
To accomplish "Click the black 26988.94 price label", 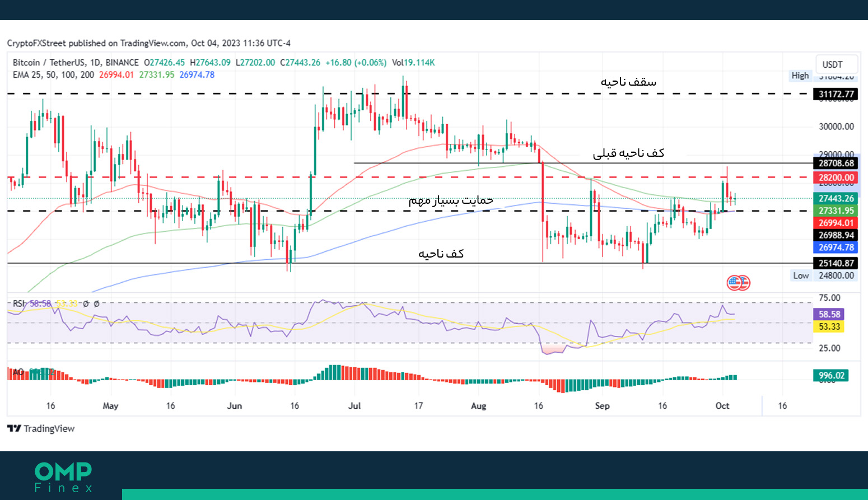I will click(x=836, y=235).
